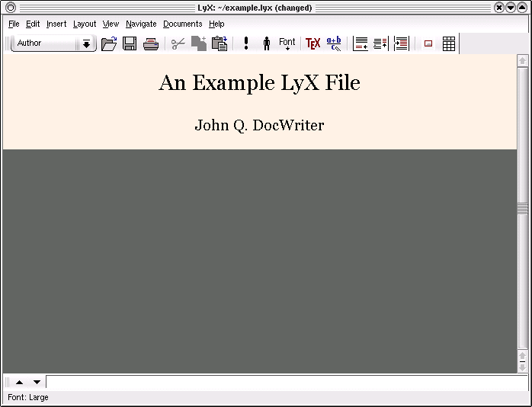
Task: Toggle noun style with person icon
Action: (267, 43)
